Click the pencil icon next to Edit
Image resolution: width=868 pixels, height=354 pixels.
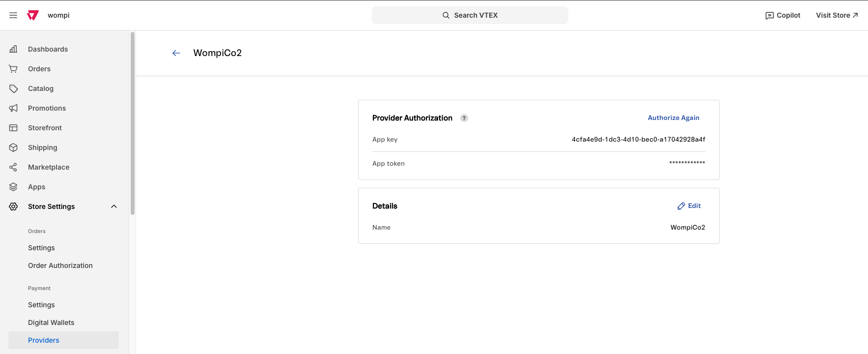pyautogui.click(x=681, y=206)
